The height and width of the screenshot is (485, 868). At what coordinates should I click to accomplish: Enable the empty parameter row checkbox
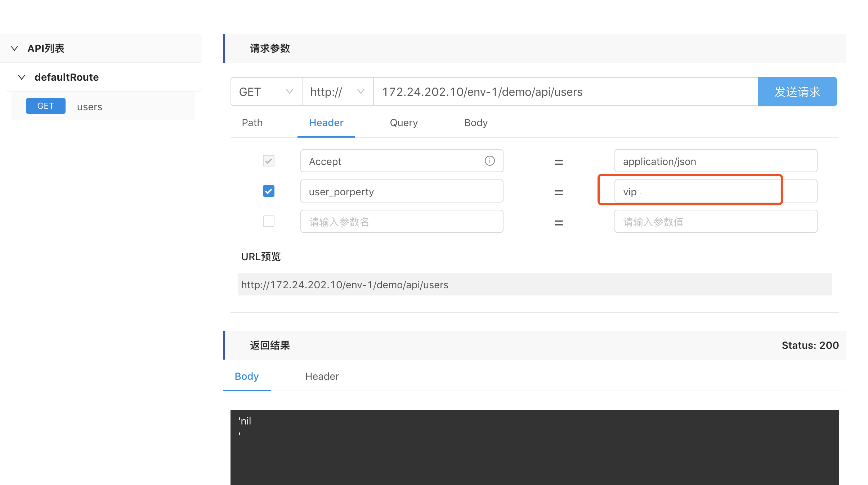point(268,221)
